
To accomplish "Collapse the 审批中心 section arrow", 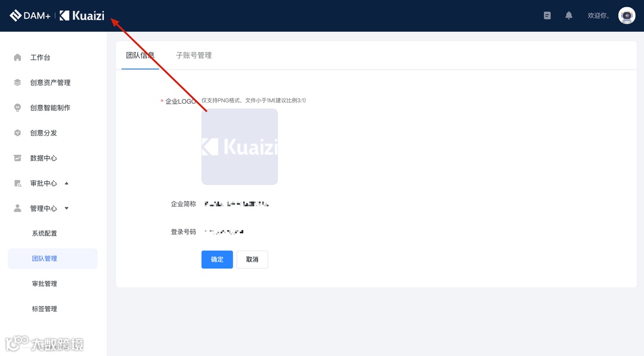I will pos(66,183).
